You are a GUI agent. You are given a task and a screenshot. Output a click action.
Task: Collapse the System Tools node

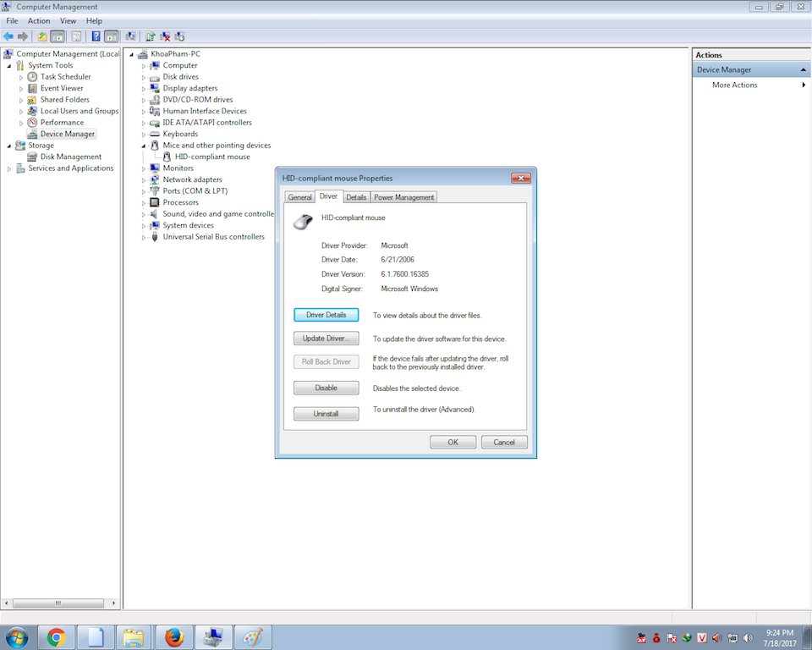tap(8, 66)
